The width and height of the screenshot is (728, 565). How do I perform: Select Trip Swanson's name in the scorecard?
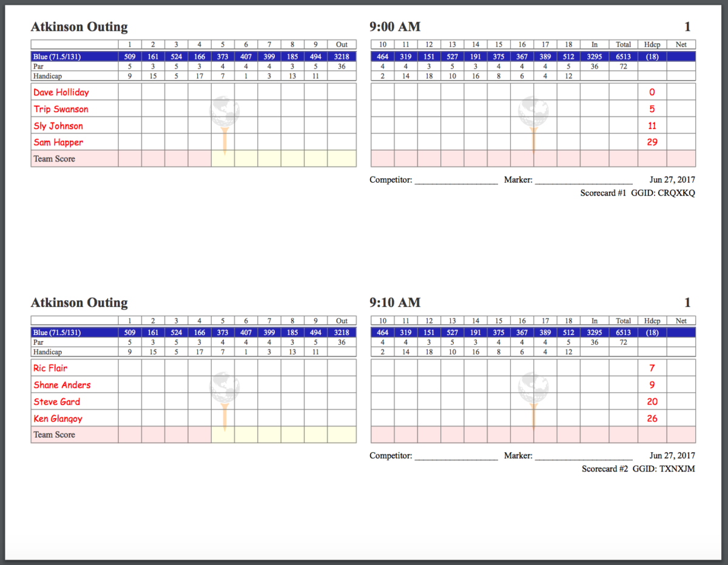point(61,109)
